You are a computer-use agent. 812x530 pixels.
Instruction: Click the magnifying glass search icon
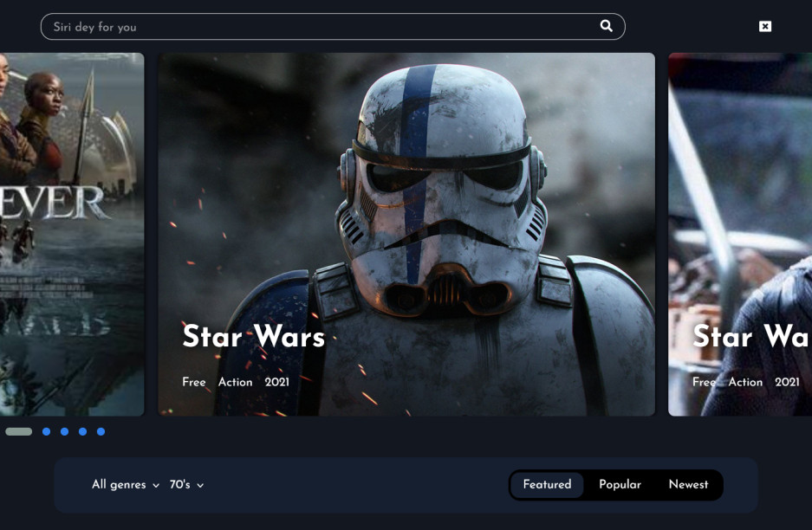tap(606, 26)
